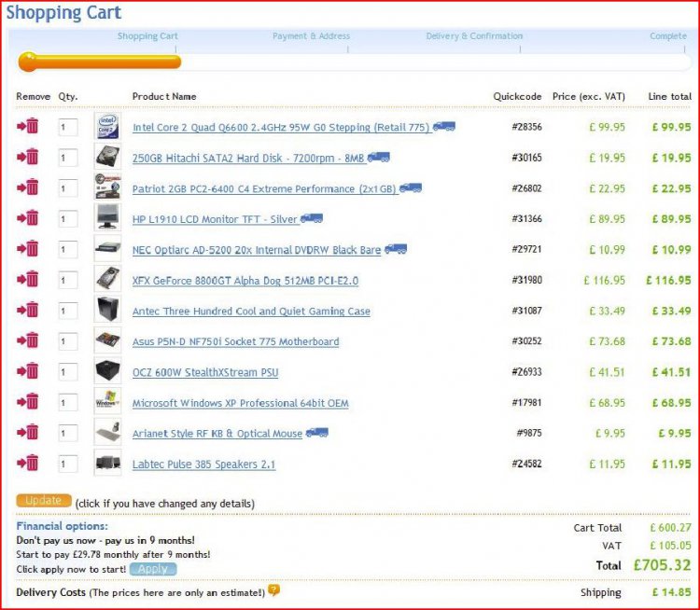
Task: Click the total £705.32 value
Action: coord(662,565)
